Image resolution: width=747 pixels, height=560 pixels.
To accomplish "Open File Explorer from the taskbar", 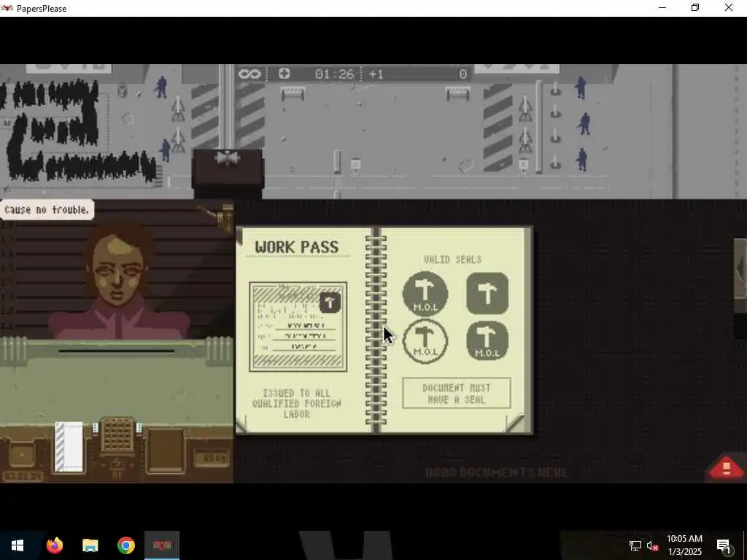I will point(90,545).
